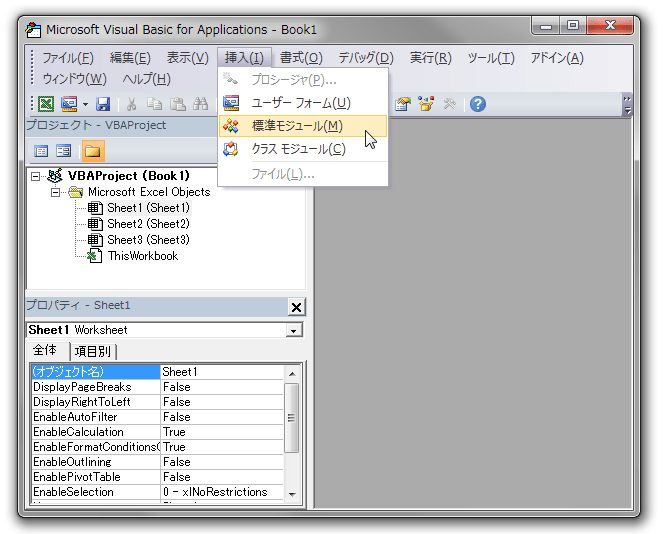Screen dimensions: 663x534
Task: Open the Insert object dropdown arrow in toolbar
Action: pyautogui.click(x=85, y=104)
